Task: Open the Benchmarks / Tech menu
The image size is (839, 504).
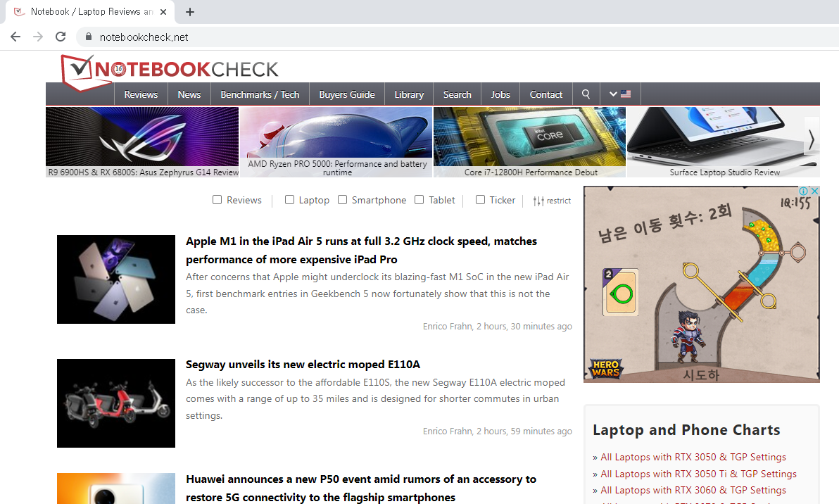Action: [x=260, y=94]
